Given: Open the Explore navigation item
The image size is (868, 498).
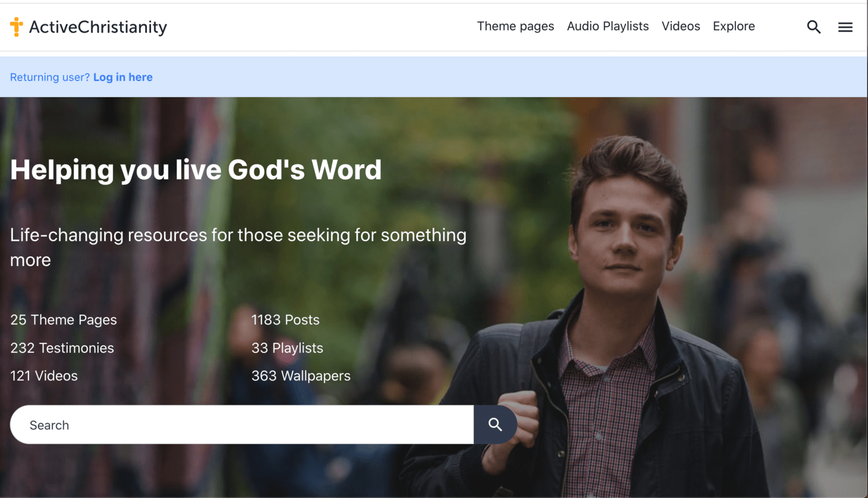Looking at the screenshot, I should 734,27.
